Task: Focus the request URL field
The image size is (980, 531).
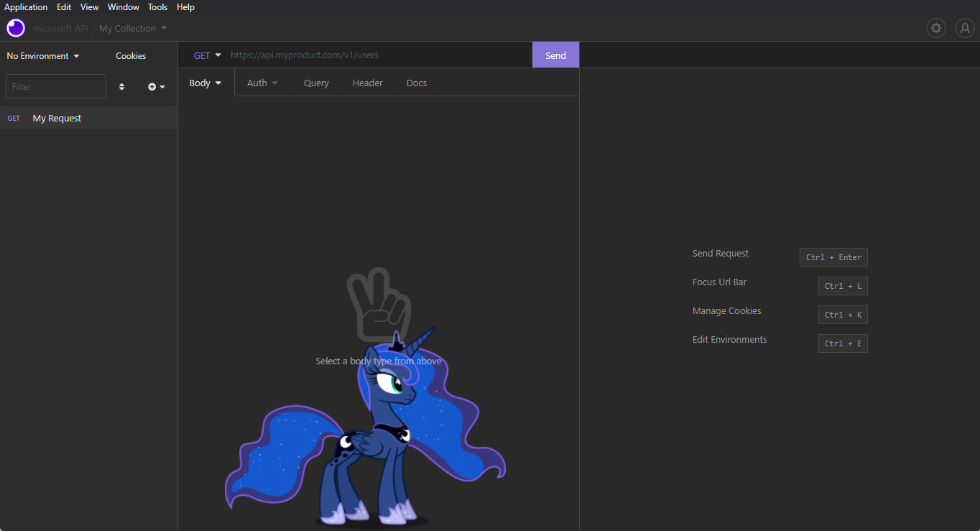Action: [379, 55]
